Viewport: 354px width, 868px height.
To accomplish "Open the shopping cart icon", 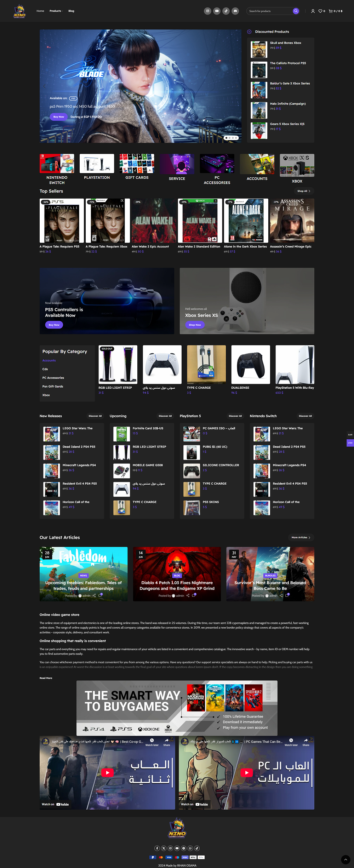I will click(x=331, y=11).
